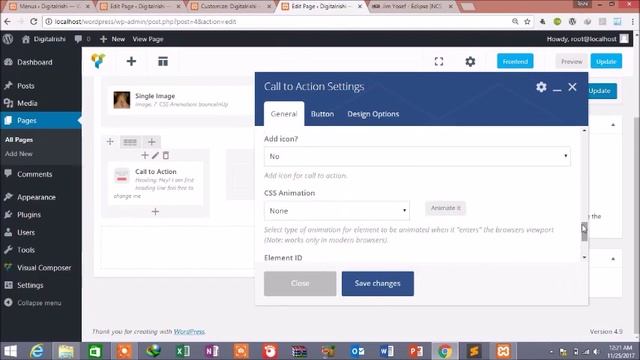
Task: Open the CSS Animation dropdown
Action: (337, 211)
